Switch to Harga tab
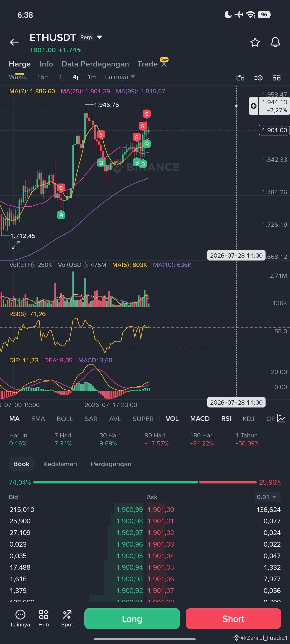This screenshot has width=290, height=644. pos(20,64)
